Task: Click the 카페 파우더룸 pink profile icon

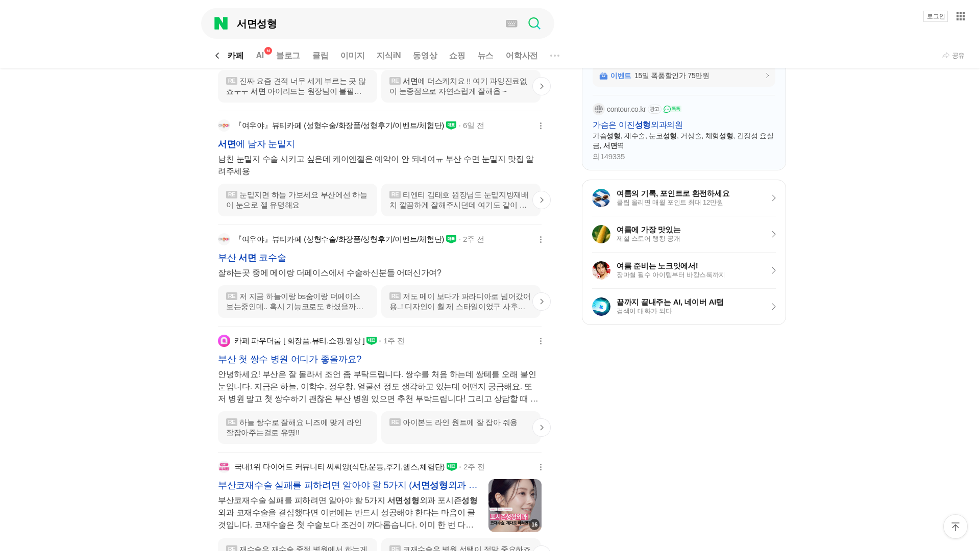Action: tap(224, 341)
